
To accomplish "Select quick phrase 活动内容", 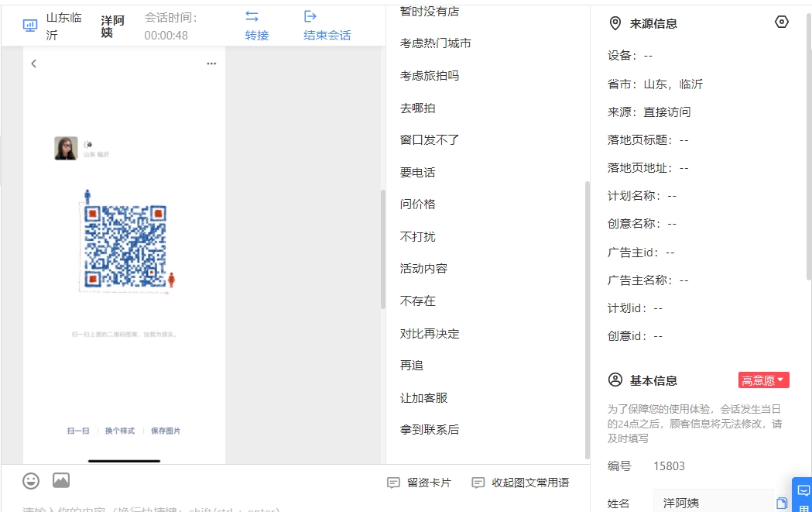I will [423, 269].
